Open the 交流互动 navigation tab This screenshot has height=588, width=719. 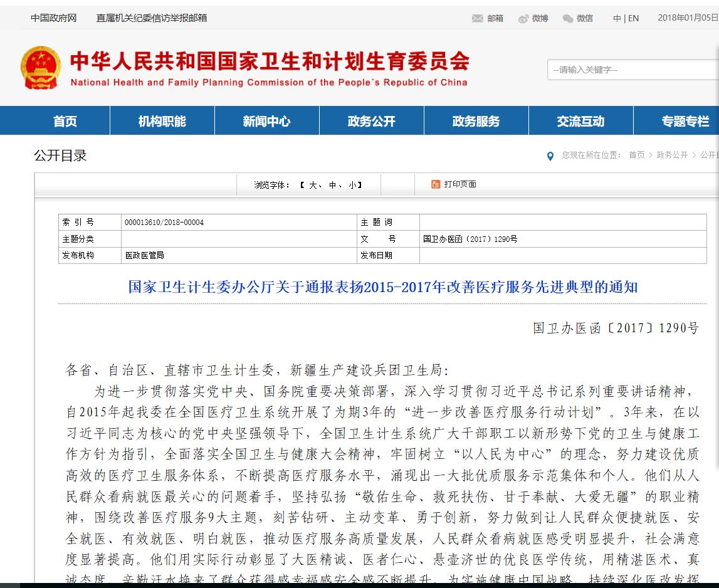click(x=580, y=121)
